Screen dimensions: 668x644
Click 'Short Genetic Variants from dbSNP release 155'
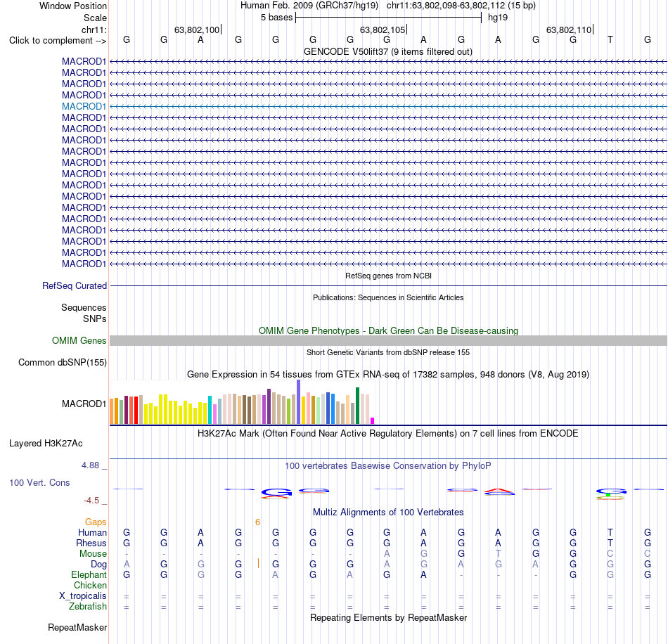click(388, 353)
